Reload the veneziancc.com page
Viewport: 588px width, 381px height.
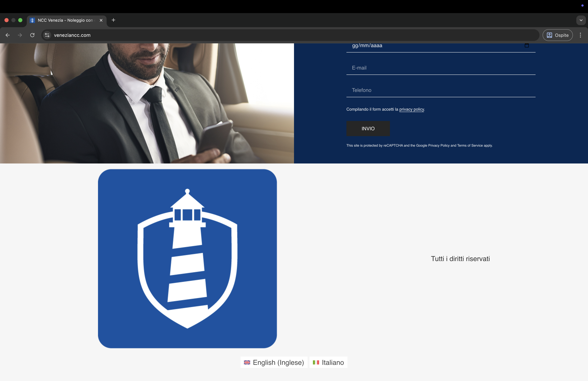[x=32, y=35]
